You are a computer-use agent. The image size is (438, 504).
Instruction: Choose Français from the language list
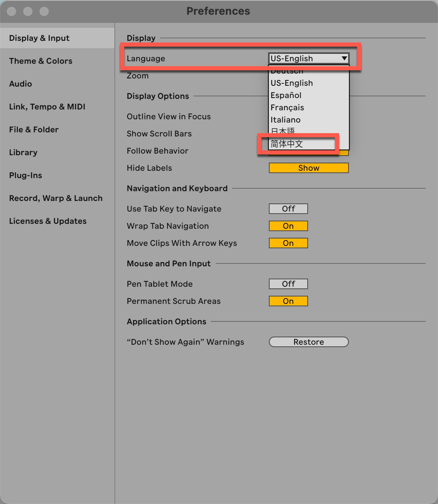287,107
